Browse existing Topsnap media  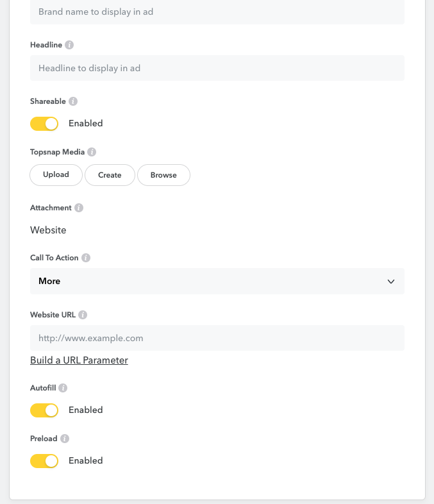click(163, 175)
